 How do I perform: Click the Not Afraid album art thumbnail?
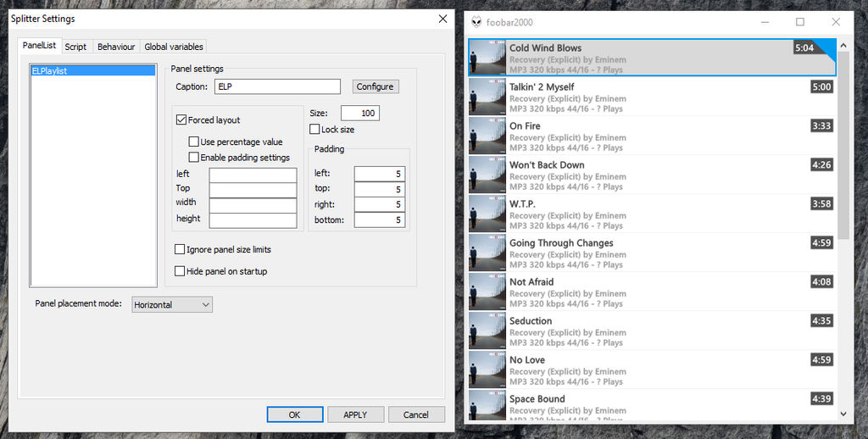[x=487, y=292]
